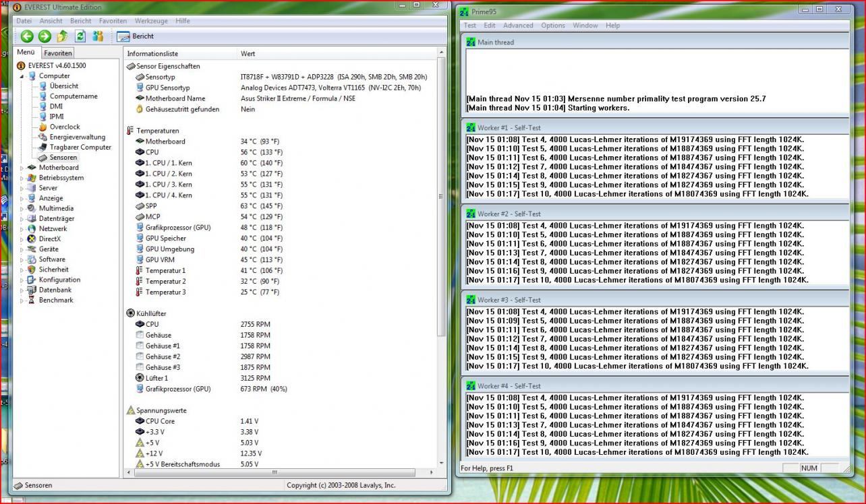
Task: Click the Wert column header
Action: [x=337, y=53]
